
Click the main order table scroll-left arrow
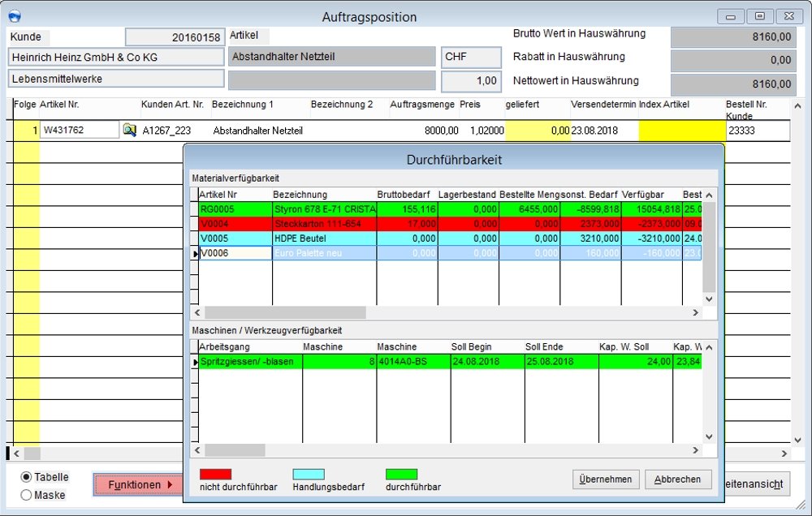click(16, 454)
